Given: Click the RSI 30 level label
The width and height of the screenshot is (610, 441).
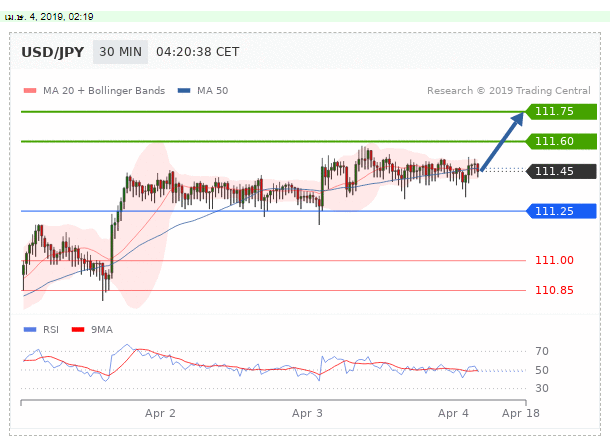Looking at the screenshot, I should (542, 388).
